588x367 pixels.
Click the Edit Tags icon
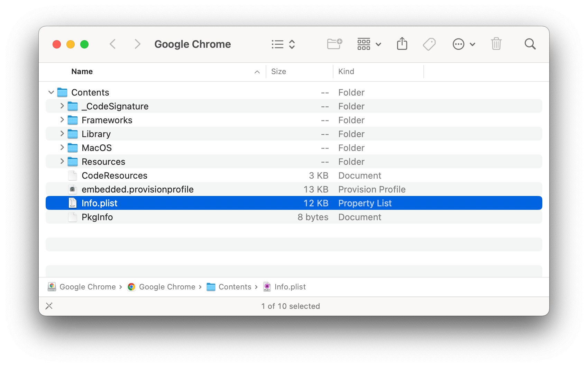pyautogui.click(x=429, y=44)
